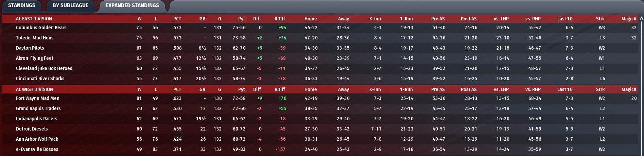This screenshot has height=156, width=644.
Task: Open the Fort Wayne Mad Men page
Action: (38, 98)
